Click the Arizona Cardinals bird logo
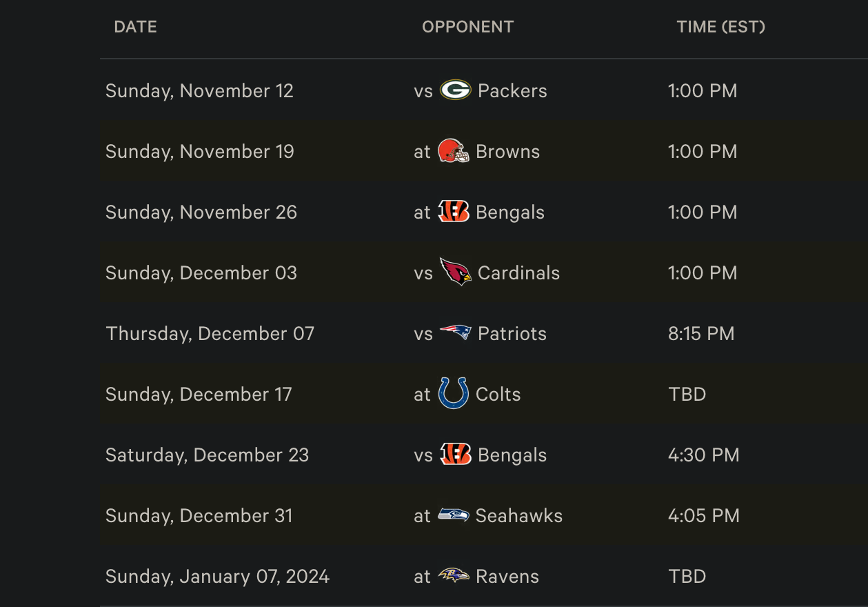This screenshot has width=868, height=607. [455, 272]
